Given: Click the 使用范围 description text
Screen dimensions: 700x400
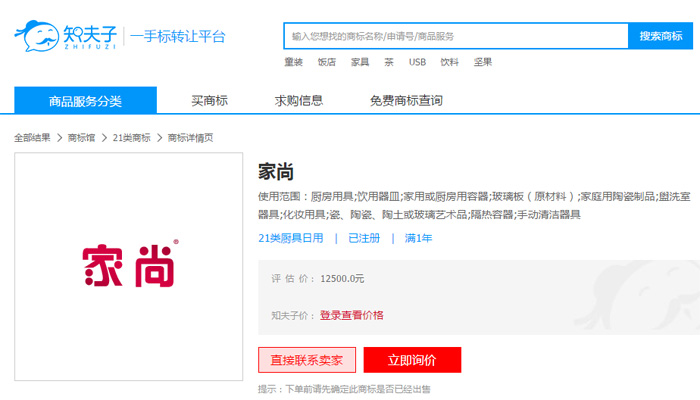Looking at the screenshot, I should tap(474, 205).
